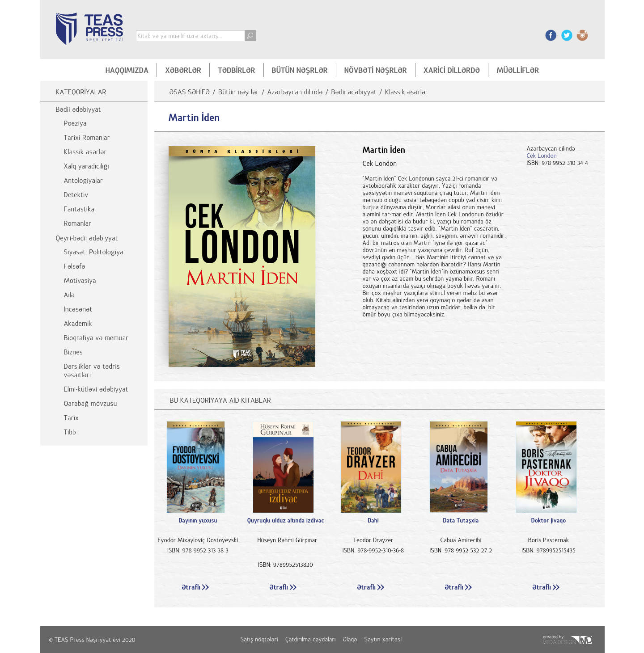Open the MÜƏLLİFLƏR menu item

pyautogui.click(x=517, y=70)
